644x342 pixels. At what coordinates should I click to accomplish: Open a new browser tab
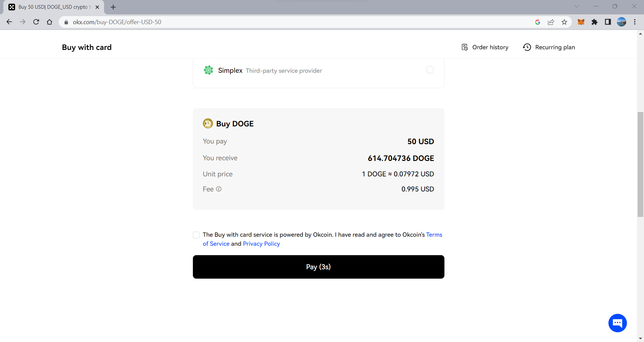pyautogui.click(x=113, y=7)
